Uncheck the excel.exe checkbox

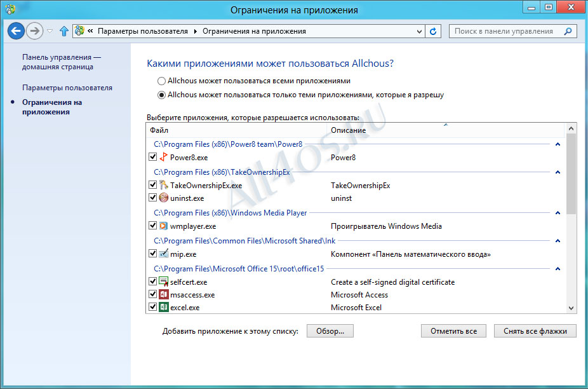[x=152, y=306]
